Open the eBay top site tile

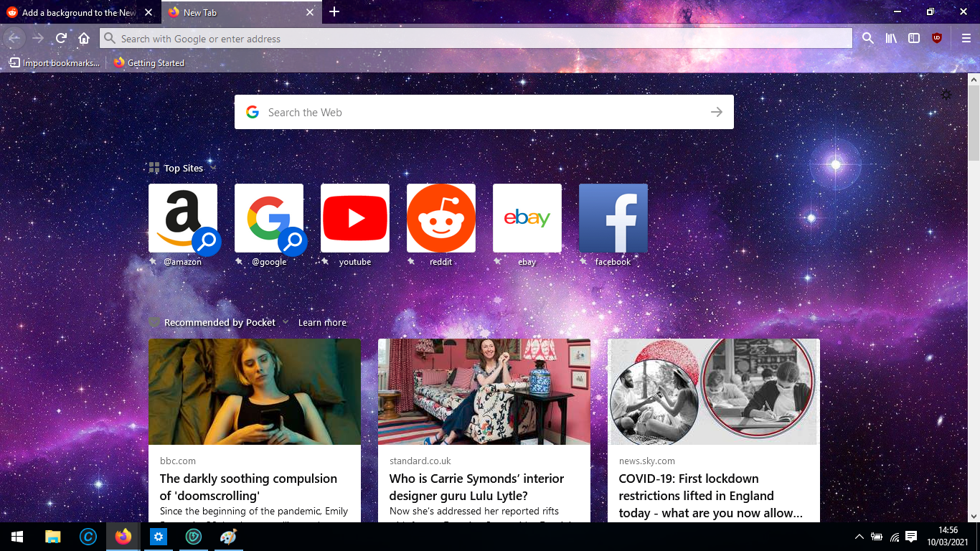point(527,218)
